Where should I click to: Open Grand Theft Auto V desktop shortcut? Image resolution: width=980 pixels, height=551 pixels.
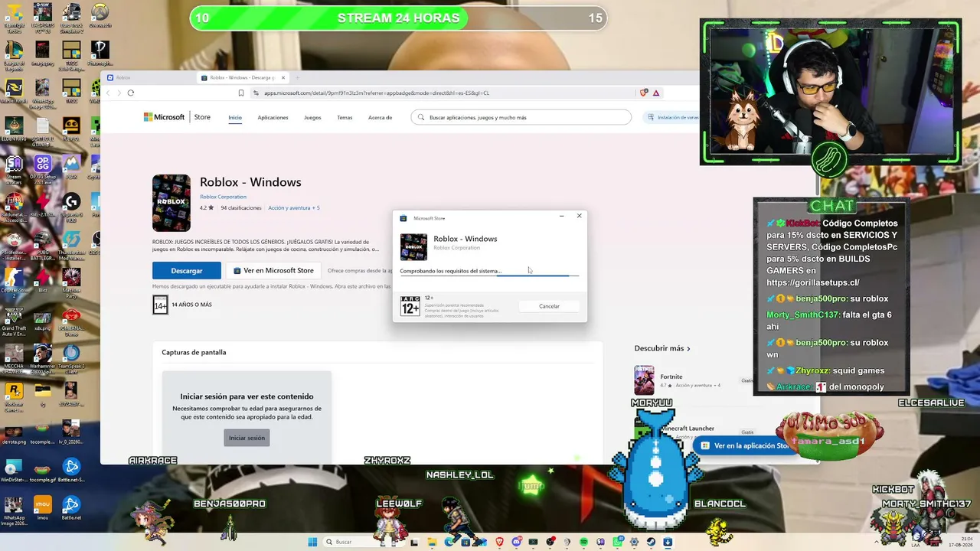(x=14, y=321)
